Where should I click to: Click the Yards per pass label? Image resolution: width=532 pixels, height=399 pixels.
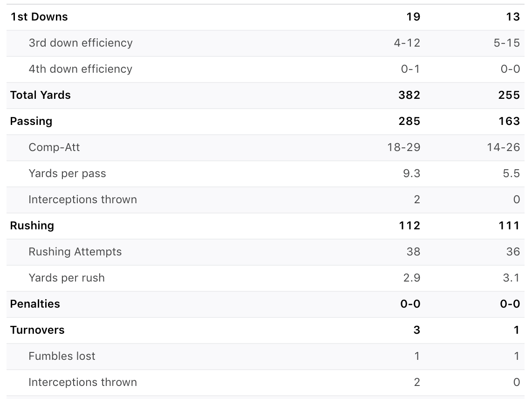67,173
